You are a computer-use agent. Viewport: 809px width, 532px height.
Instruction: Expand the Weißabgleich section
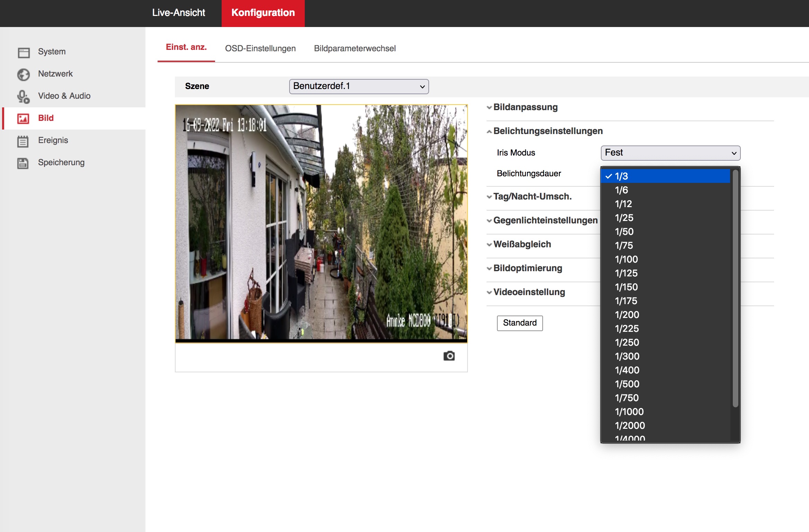tap(522, 245)
